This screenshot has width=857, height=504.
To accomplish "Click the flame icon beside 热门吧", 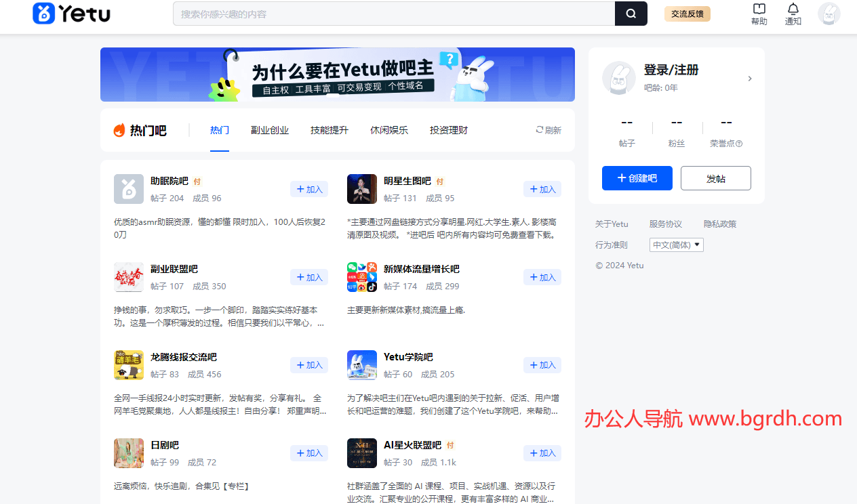I will (x=115, y=129).
